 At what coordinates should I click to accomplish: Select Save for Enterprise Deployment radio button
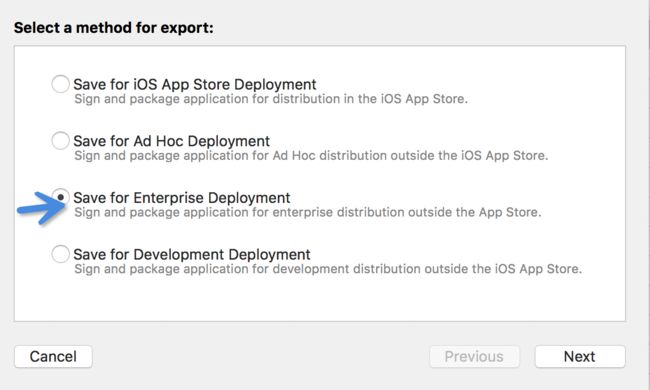61,197
